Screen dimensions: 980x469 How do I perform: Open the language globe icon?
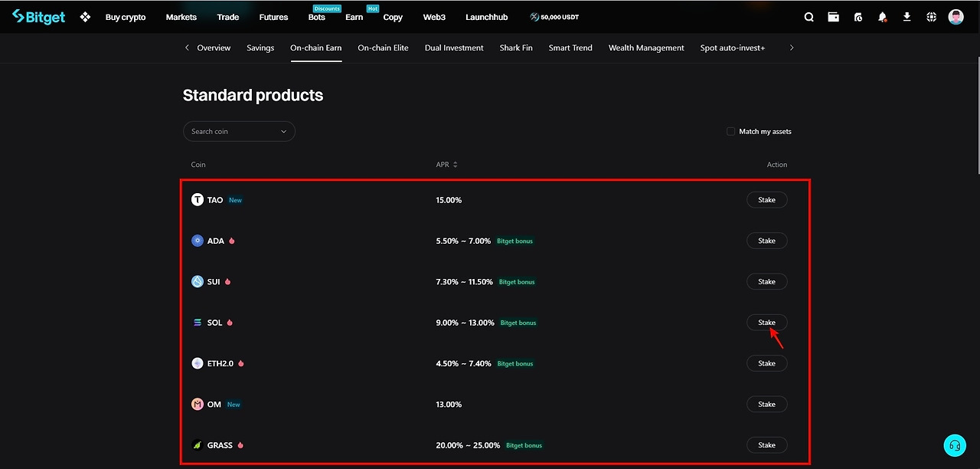(x=932, y=17)
